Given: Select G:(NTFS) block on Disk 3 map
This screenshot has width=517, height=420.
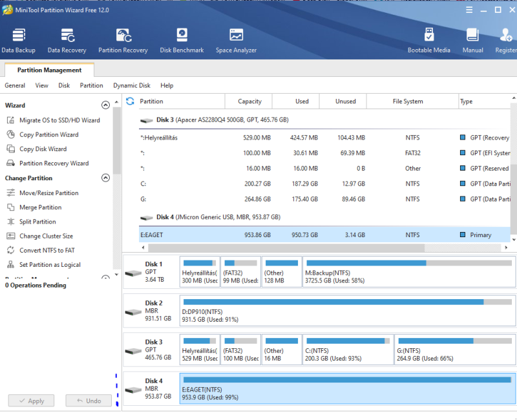Looking at the screenshot, I should point(455,350).
